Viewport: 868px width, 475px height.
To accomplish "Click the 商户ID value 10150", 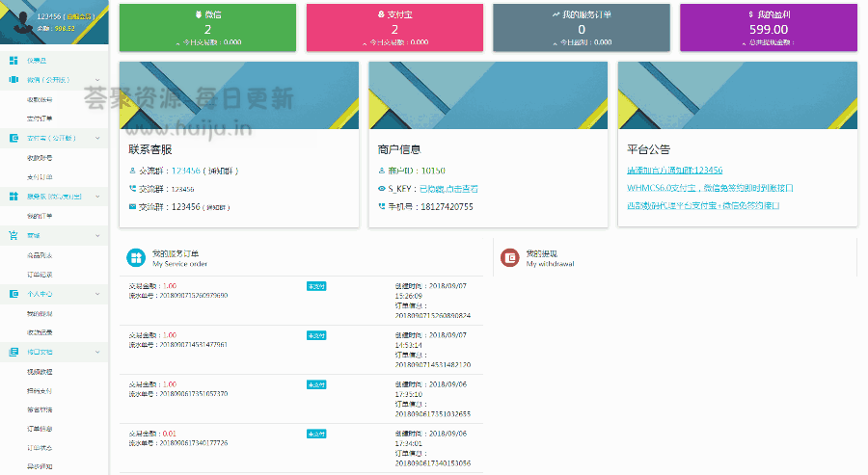I will [433, 171].
